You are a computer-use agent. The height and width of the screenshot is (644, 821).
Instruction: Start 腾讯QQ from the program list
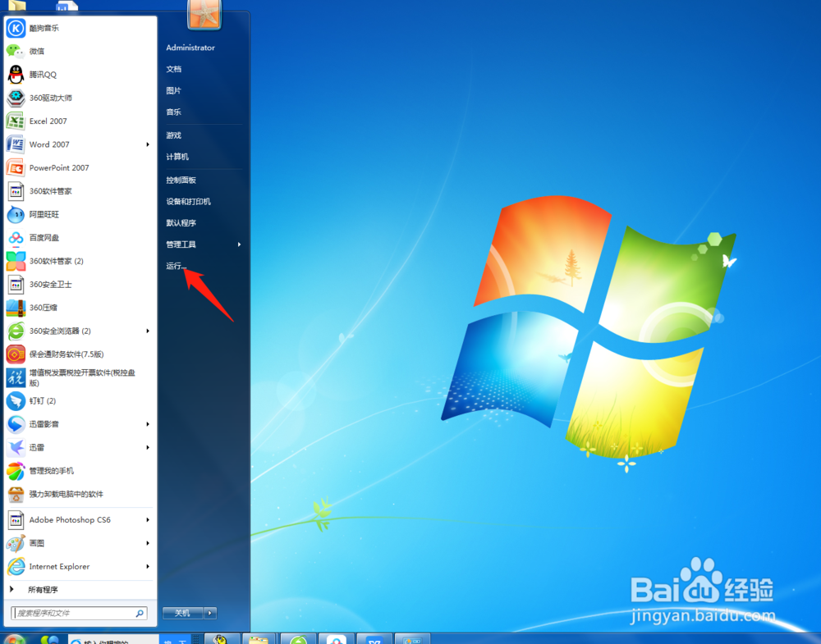pos(80,75)
